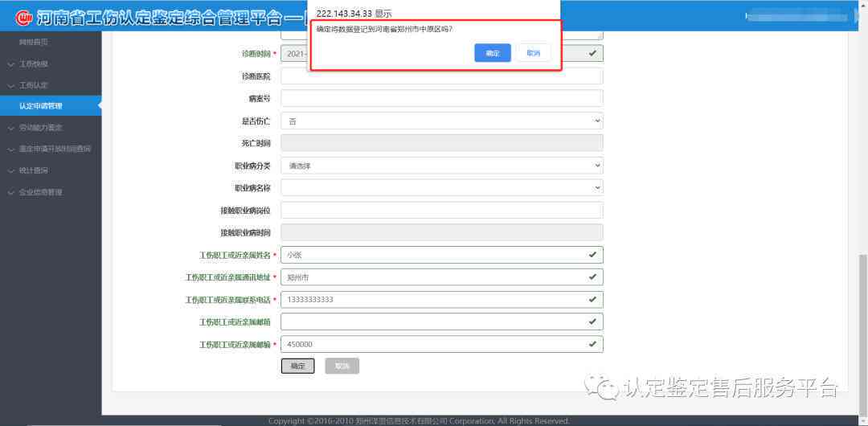This screenshot has width=868, height=426.
Task: Click the disabled 接触职业病时间 field
Action: click(x=442, y=232)
